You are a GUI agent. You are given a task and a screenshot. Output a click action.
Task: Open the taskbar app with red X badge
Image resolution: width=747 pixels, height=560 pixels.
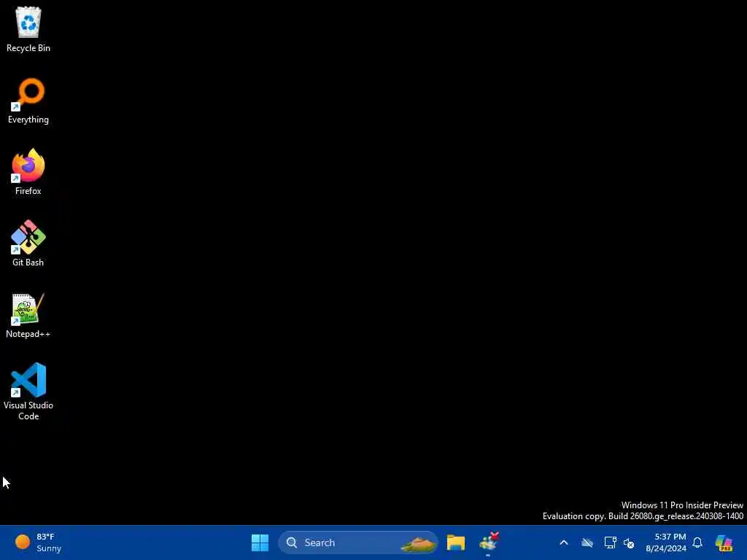489,542
